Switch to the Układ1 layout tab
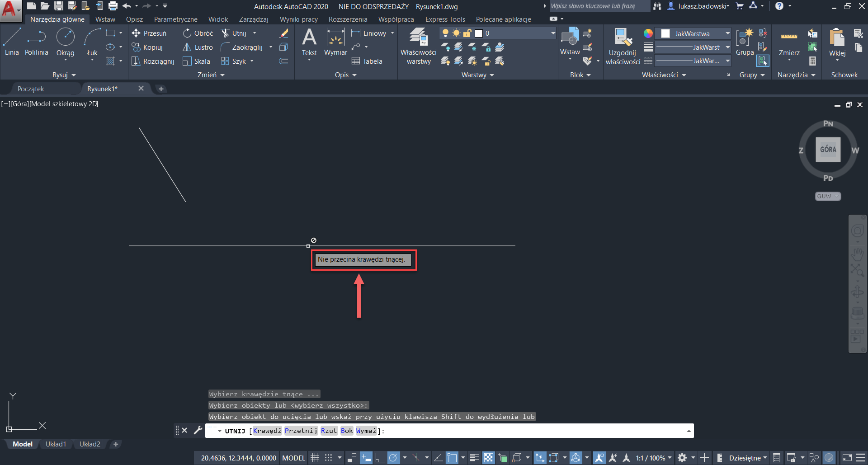The width and height of the screenshot is (868, 465). coord(56,444)
